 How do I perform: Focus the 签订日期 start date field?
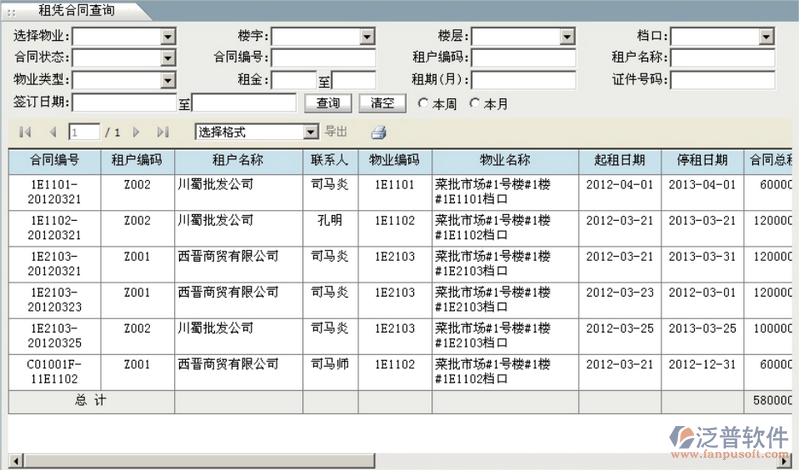coord(124,102)
